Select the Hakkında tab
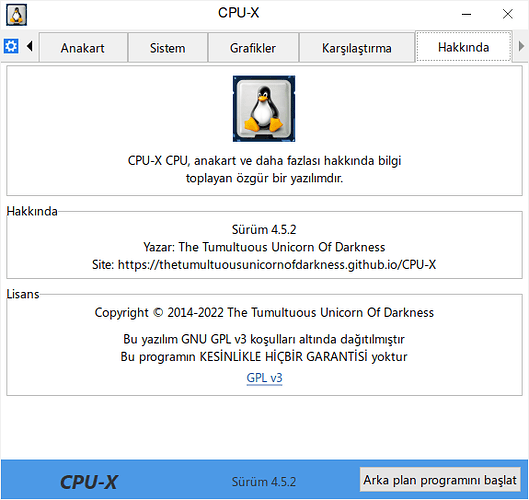This screenshot has height=500, width=529. (464, 47)
